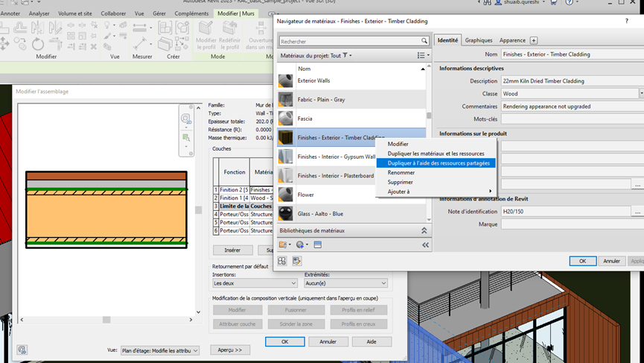Viewport: 644px width, 363px height.
Task: Expand the Bibliothèques de matériaux section
Action: (x=424, y=231)
